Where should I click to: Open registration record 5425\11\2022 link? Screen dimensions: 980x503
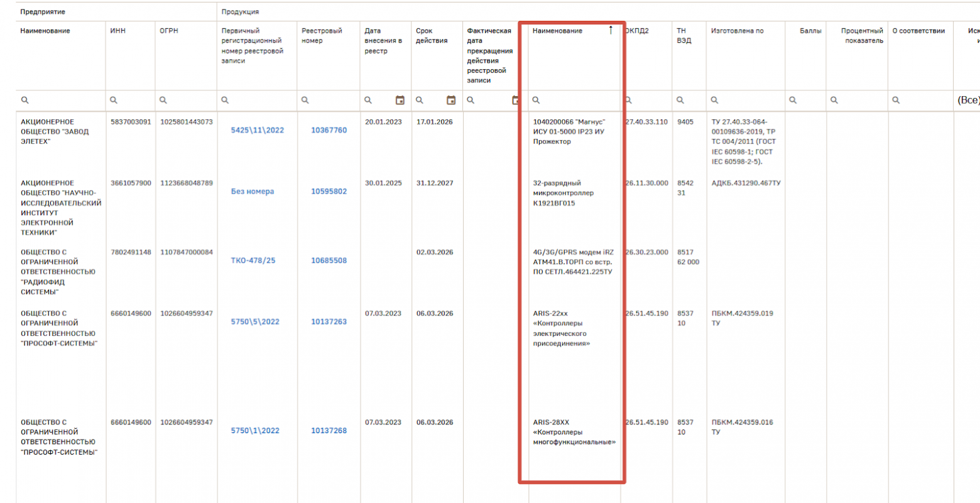tap(258, 130)
